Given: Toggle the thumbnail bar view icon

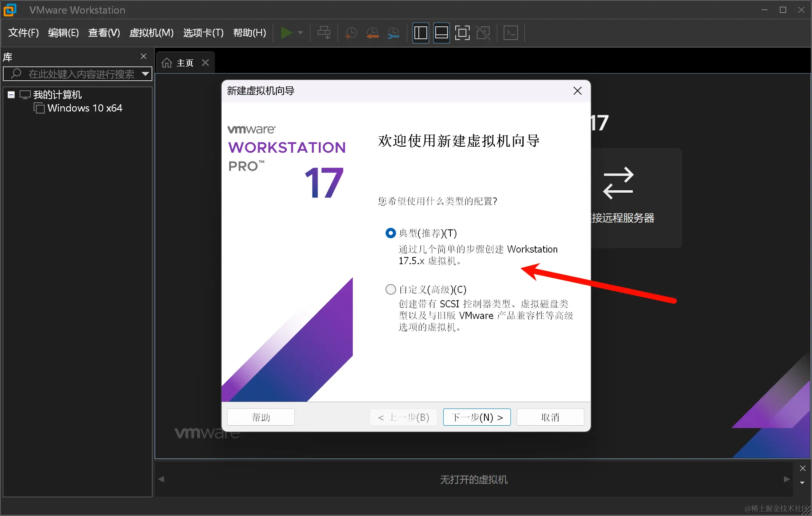Looking at the screenshot, I should click(x=441, y=33).
